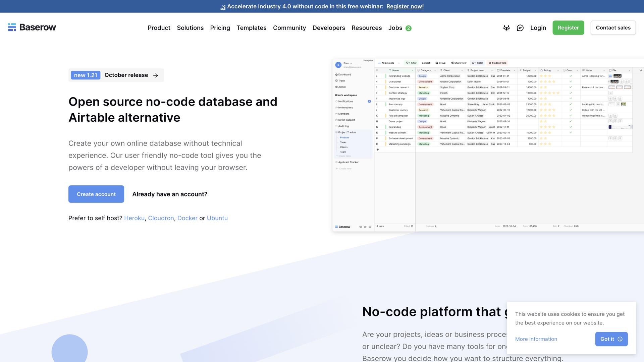Dismiss cookie notice with Got it

(611, 339)
